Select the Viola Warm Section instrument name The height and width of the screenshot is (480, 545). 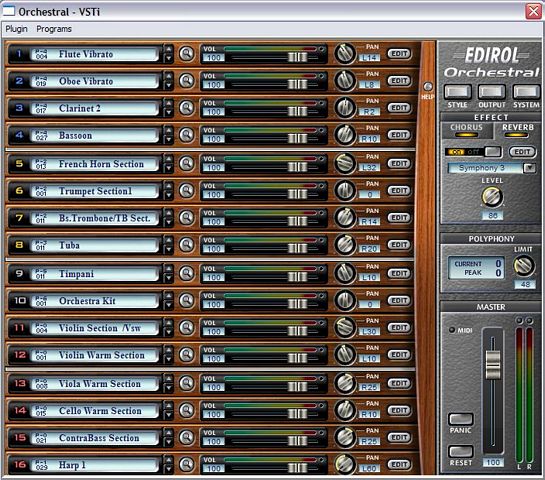[x=100, y=384]
